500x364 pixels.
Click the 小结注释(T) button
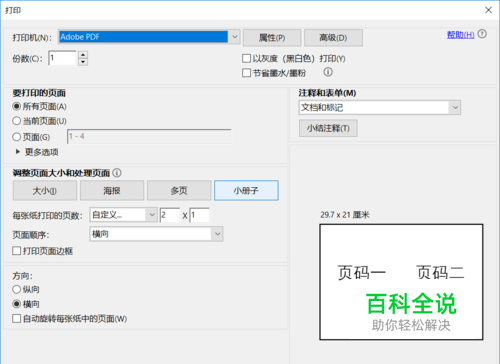328,128
